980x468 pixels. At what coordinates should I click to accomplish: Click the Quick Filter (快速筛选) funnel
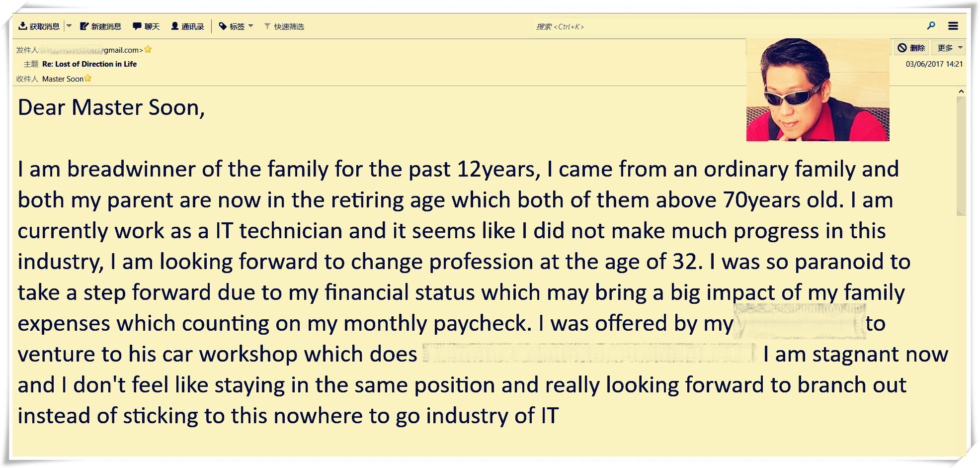coord(267,26)
